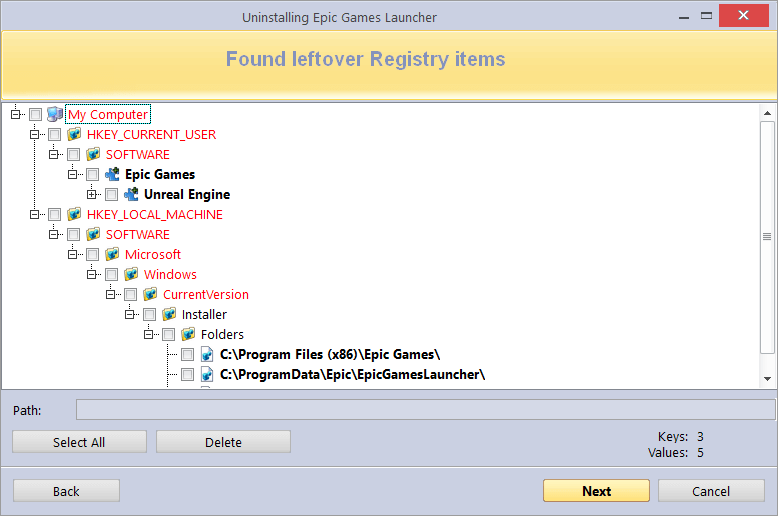778x516 pixels.
Task: Tick the Unreal Engine checkbox
Action: [x=112, y=194]
